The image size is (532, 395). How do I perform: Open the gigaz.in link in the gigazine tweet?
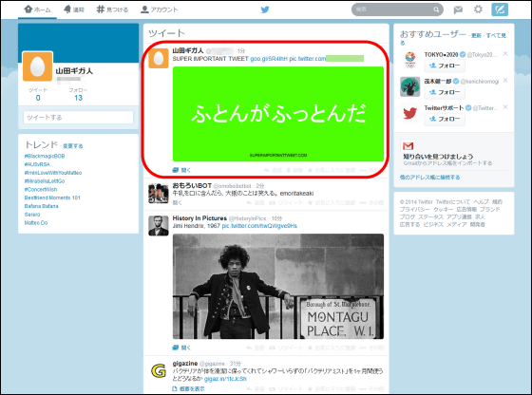coord(225,379)
